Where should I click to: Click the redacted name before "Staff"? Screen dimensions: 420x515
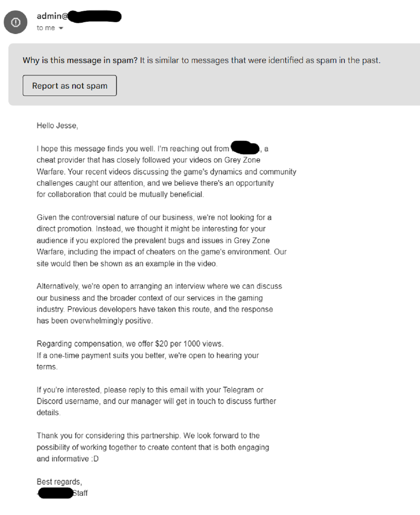(55, 493)
